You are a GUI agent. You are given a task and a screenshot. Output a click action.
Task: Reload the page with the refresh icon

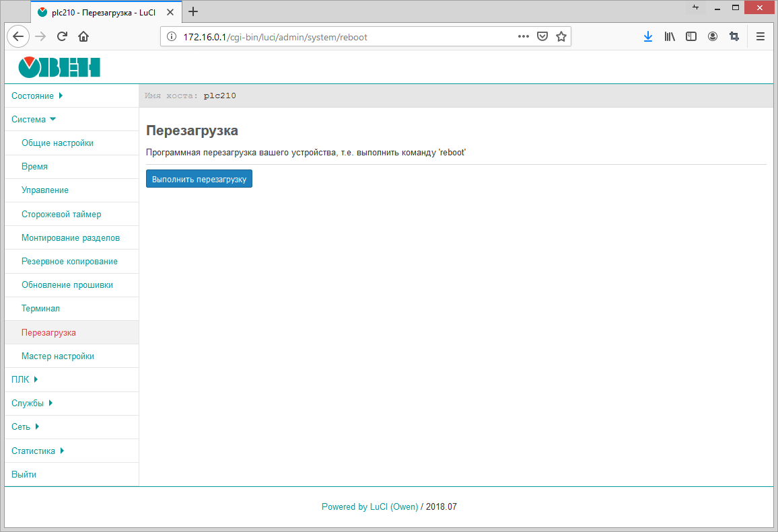tap(62, 37)
